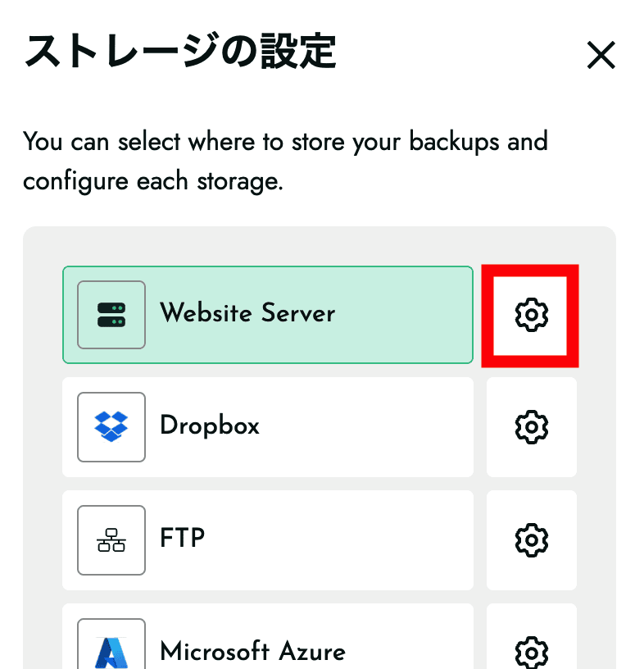Open Website Server settings via gear icon
This screenshot has height=669, width=644.
coord(531,315)
